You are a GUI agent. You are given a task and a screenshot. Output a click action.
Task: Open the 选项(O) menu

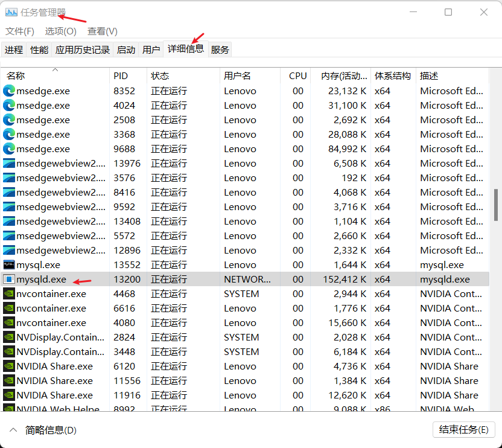pyautogui.click(x=60, y=31)
